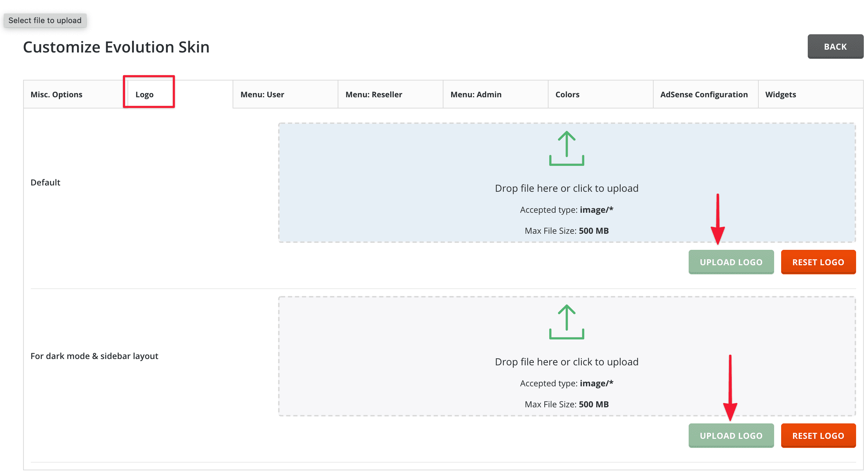This screenshot has width=868, height=471.
Task: Open the Misc. Options tab
Action: 56,94
